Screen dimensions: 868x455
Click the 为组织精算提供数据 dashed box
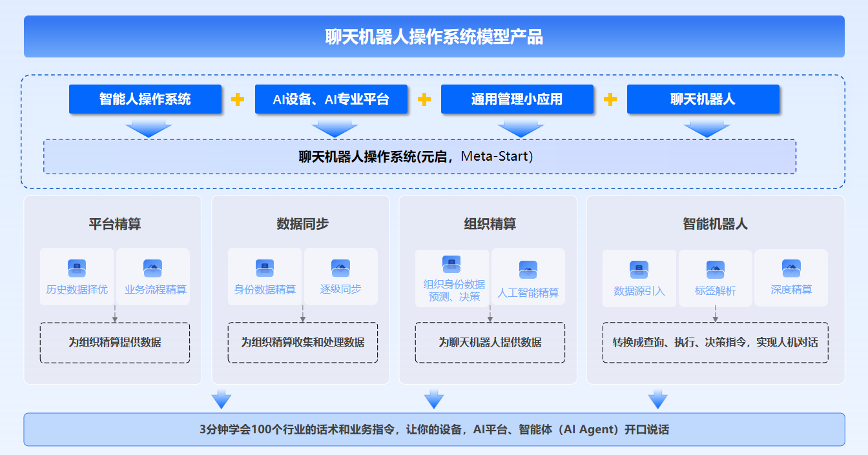115,343
